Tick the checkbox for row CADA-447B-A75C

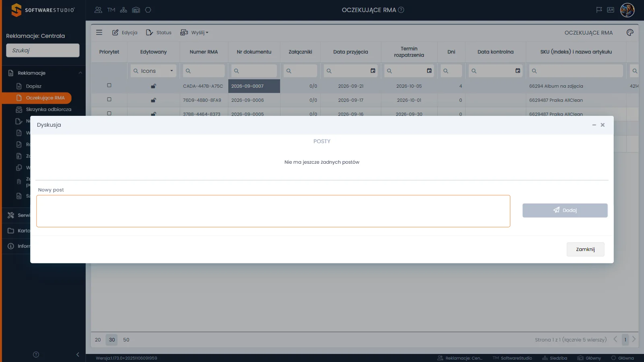[x=109, y=85]
